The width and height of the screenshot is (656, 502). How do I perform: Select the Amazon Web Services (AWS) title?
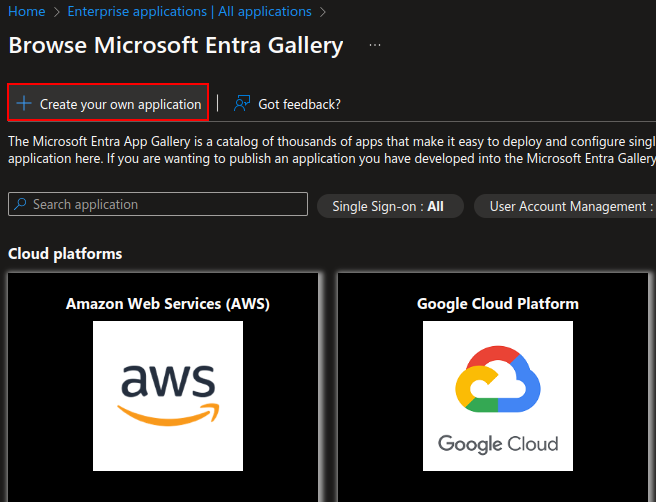(x=168, y=303)
